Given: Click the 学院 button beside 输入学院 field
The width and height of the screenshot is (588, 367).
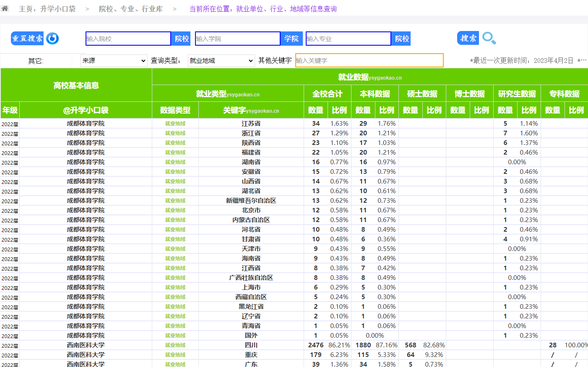Looking at the screenshot, I should [291, 39].
